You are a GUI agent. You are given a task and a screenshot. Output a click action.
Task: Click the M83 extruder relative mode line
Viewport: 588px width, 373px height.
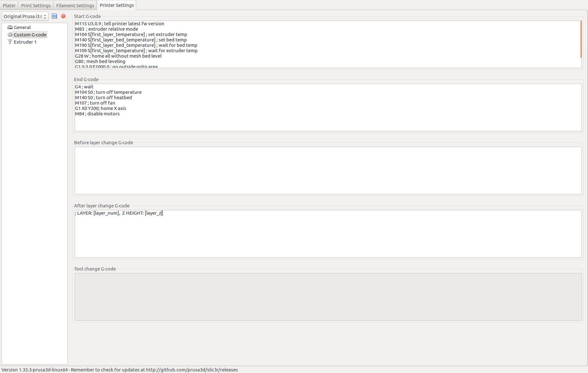pos(107,29)
